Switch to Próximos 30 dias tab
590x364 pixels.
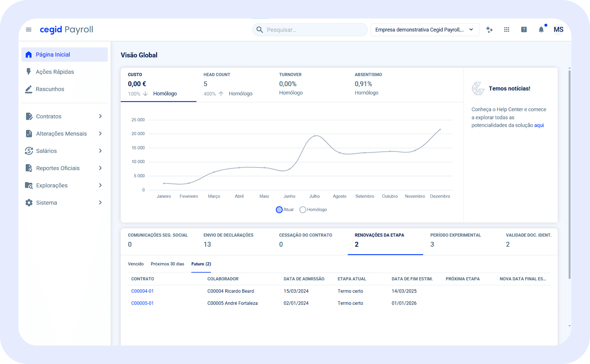tap(167, 264)
